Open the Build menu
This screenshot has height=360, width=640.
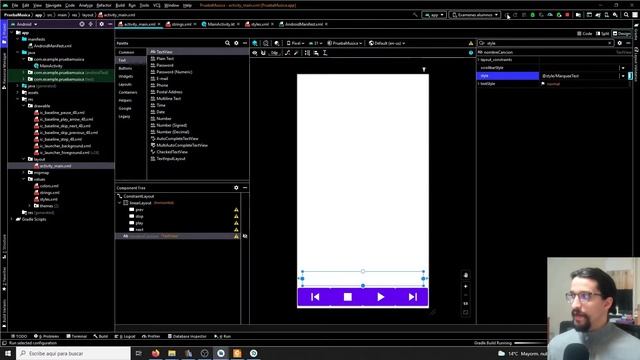click(120, 5)
